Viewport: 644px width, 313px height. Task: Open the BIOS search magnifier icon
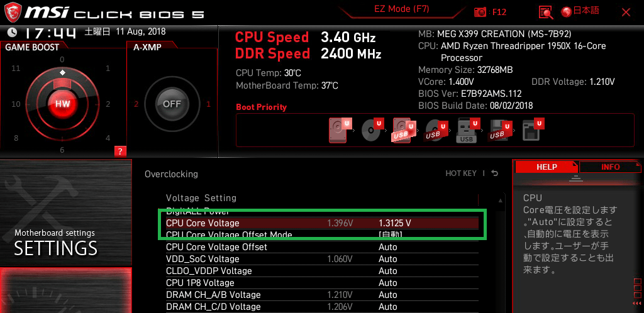point(546,13)
